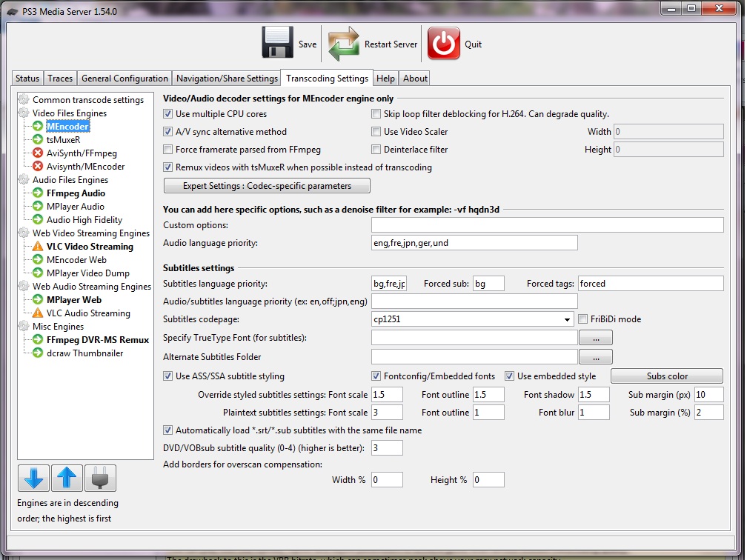Screen dimensions: 747x560
Task: Enable Deinterlace filter checkbox
Action: point(376,150)
